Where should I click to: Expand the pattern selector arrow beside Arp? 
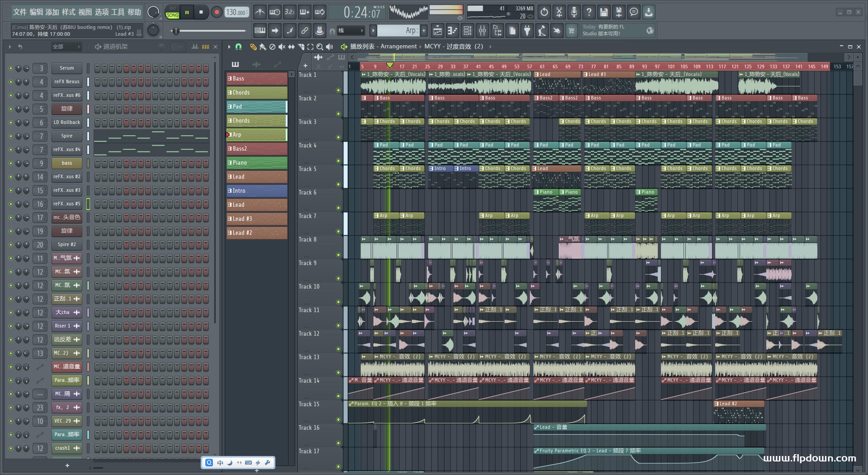tap(373, 31)
